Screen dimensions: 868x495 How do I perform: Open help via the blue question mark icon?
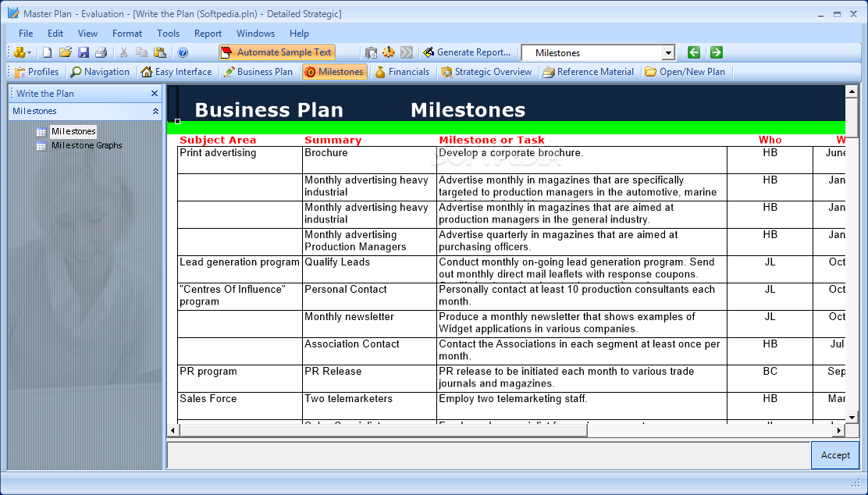point(183,52)
